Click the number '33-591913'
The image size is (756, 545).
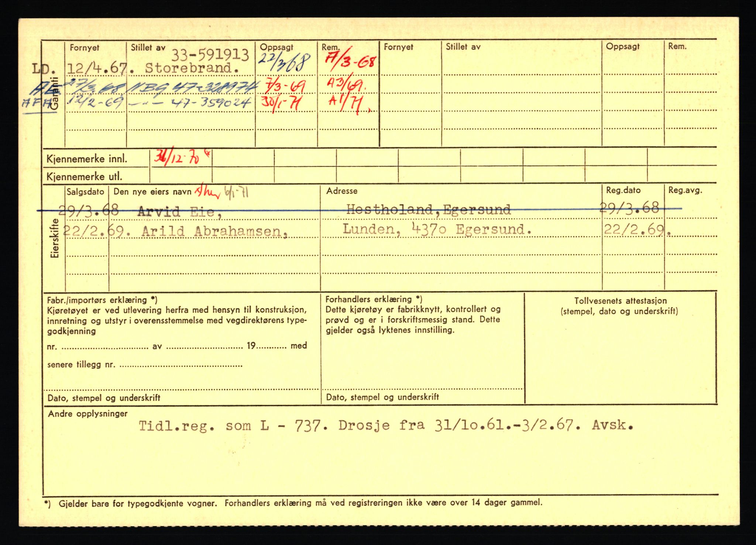click(x=210, y=55)
